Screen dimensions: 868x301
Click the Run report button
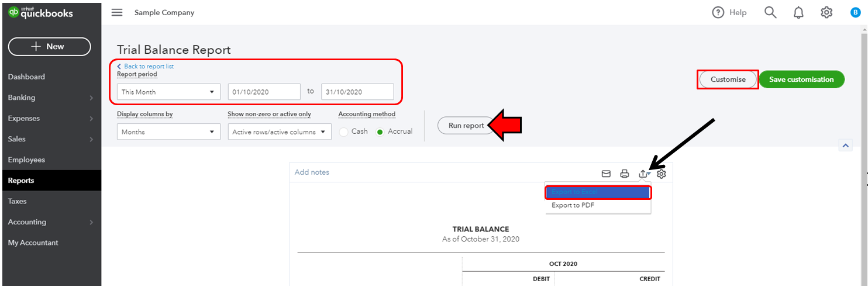click(466, 126)
